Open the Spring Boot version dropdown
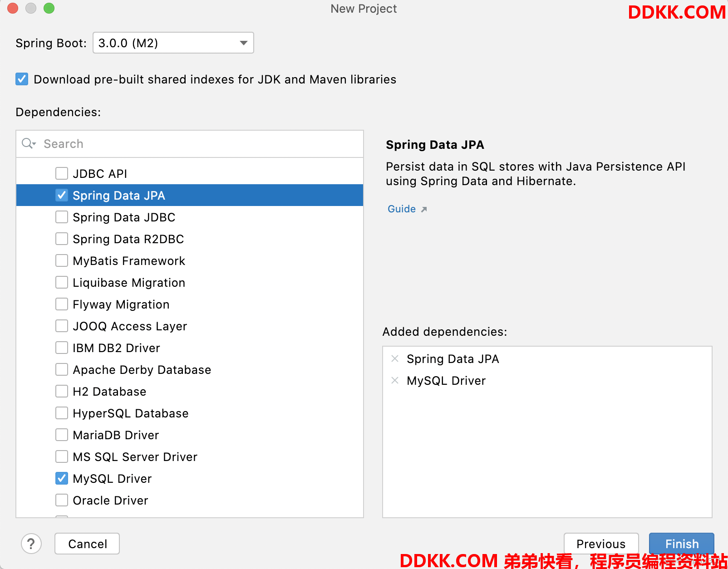728x569 pixels. (173, 43)
